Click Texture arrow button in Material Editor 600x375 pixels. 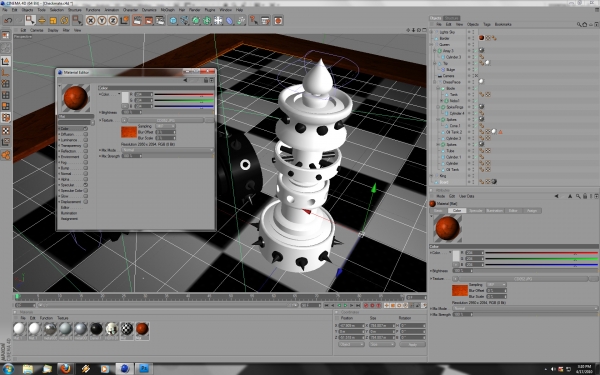coord(124,120)
